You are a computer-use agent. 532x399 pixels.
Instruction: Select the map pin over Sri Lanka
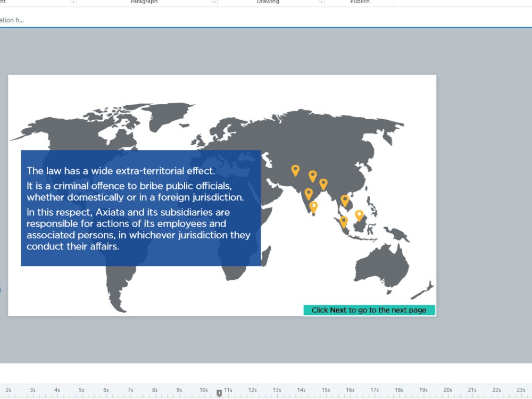313,207
